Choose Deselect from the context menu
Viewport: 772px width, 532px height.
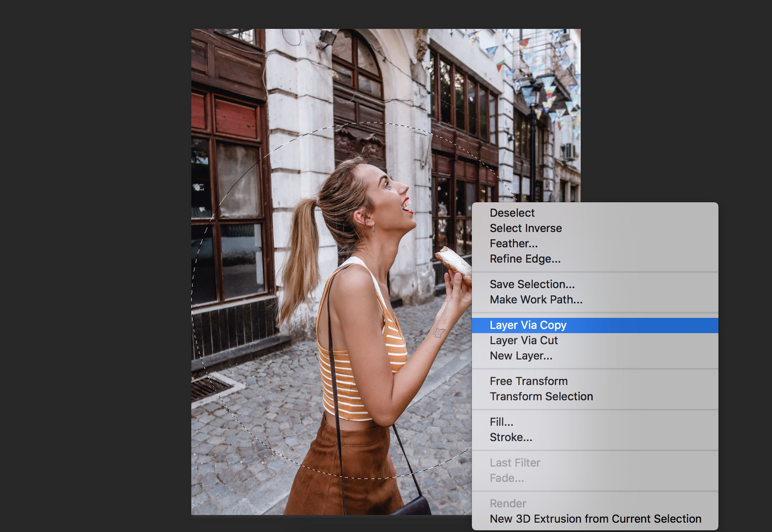pyautogui.click(x=595, y=213)
